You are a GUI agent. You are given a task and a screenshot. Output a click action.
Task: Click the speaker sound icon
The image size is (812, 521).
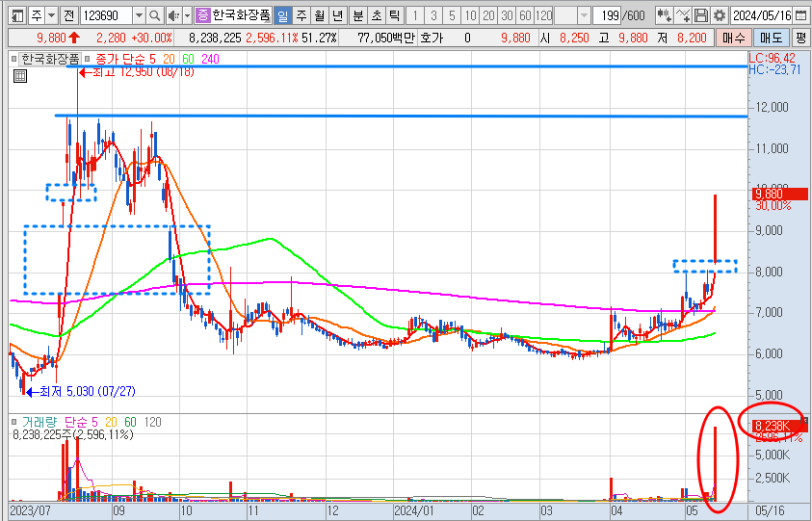(x=173, y=15)
